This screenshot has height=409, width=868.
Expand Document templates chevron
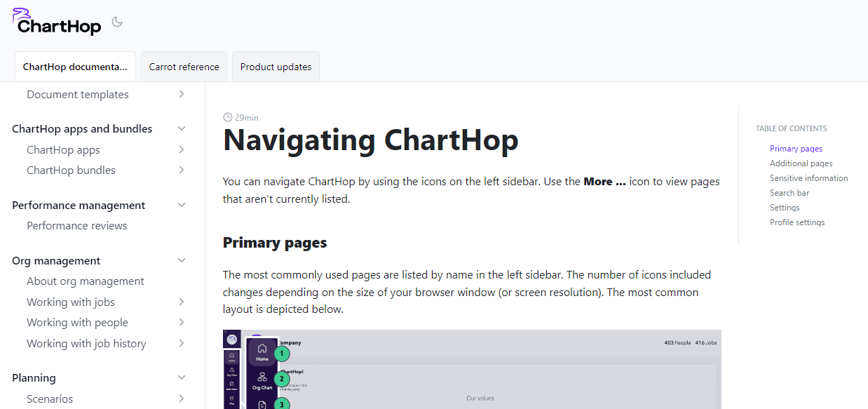pos(182,94)
